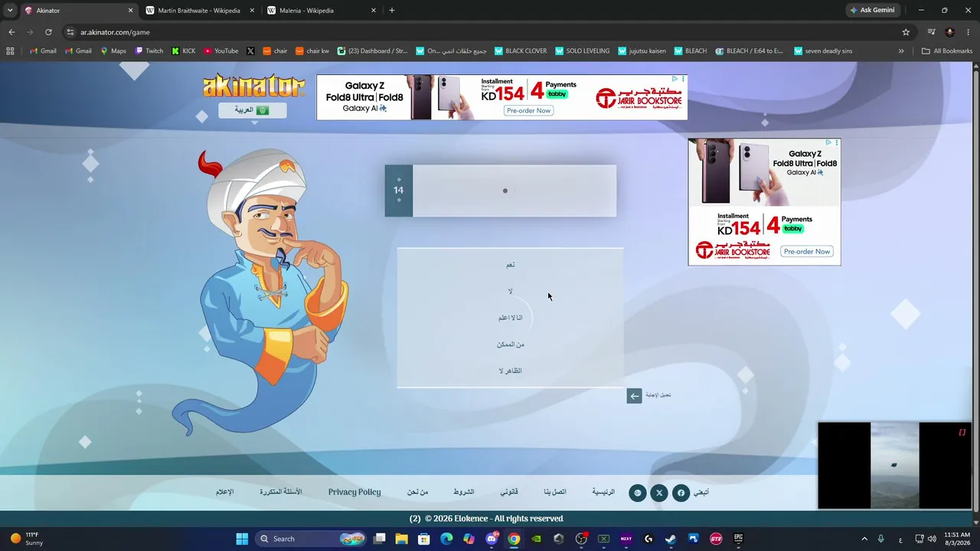980x551 pixels.
Task: Open the jujutsu kaisen bookmark
Action: tap(642, 51)
